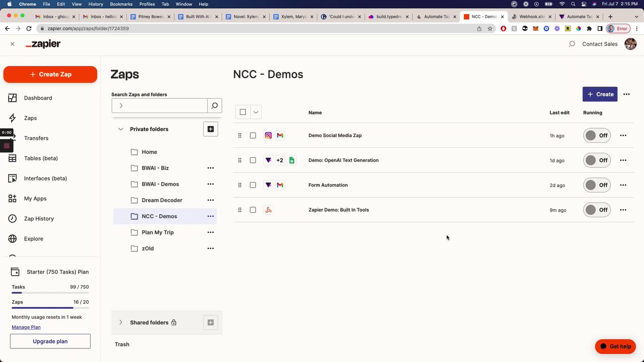Viewport: 644px width, 362px height.
Task: Open folder options menu beside Create button
Action: tap(626, 94)
